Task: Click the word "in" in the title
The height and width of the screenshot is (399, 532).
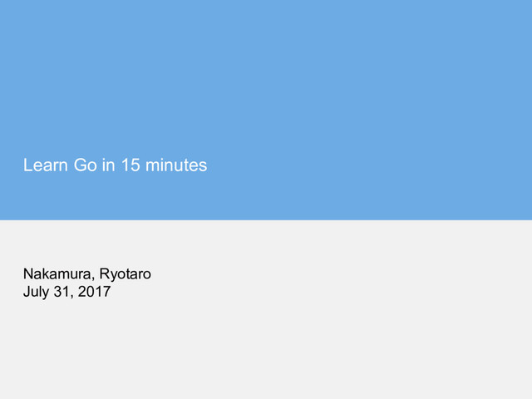Action: (x=109, y=165)
